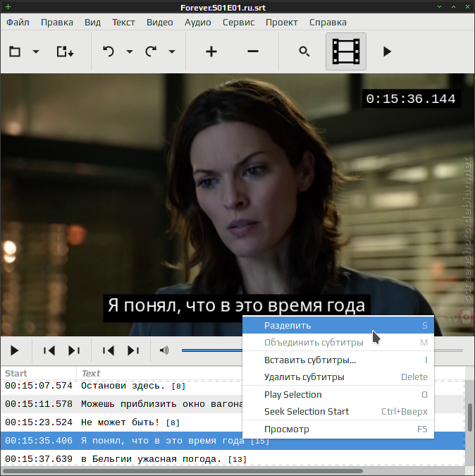Viewport: 475px width, 476px height.
Task: Open the Справка menu
Action: coord(328,22)
